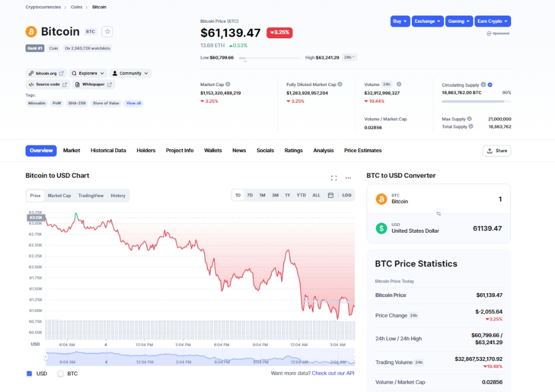Select the History chart tab
555x392 pixels.
(x=118, y=195)
